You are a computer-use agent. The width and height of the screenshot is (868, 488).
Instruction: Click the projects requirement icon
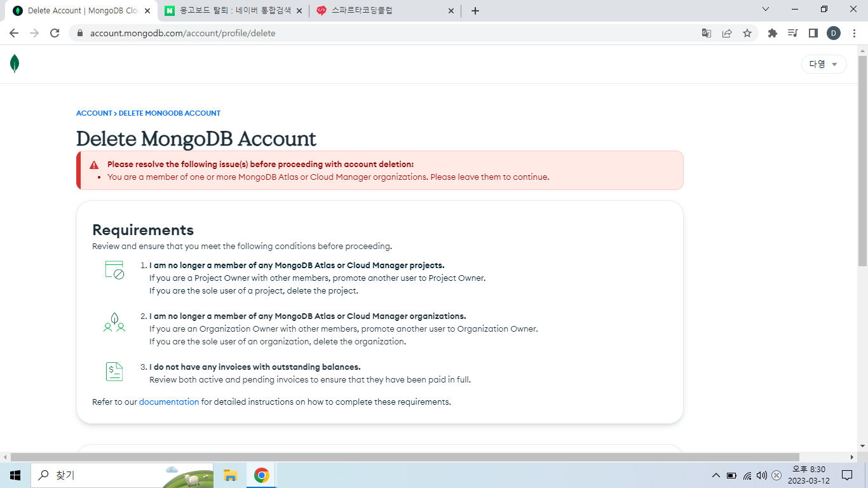pyautogui.click(x=114, y=269)
